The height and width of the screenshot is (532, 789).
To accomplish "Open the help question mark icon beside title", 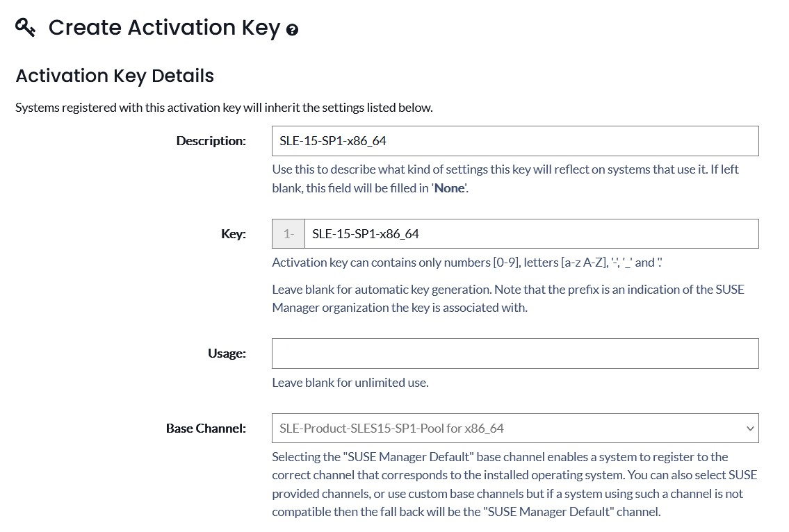I will pyautogui.click(x=292, y=30).
